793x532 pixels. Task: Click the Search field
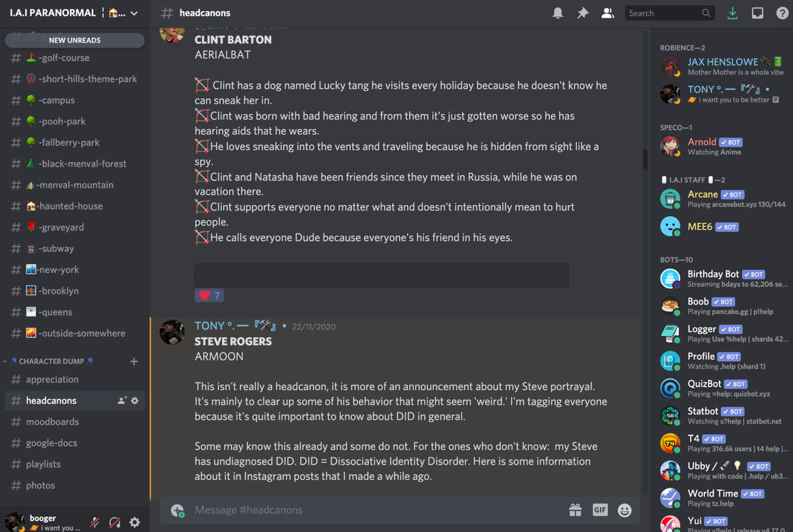click(x=664, y=13)
